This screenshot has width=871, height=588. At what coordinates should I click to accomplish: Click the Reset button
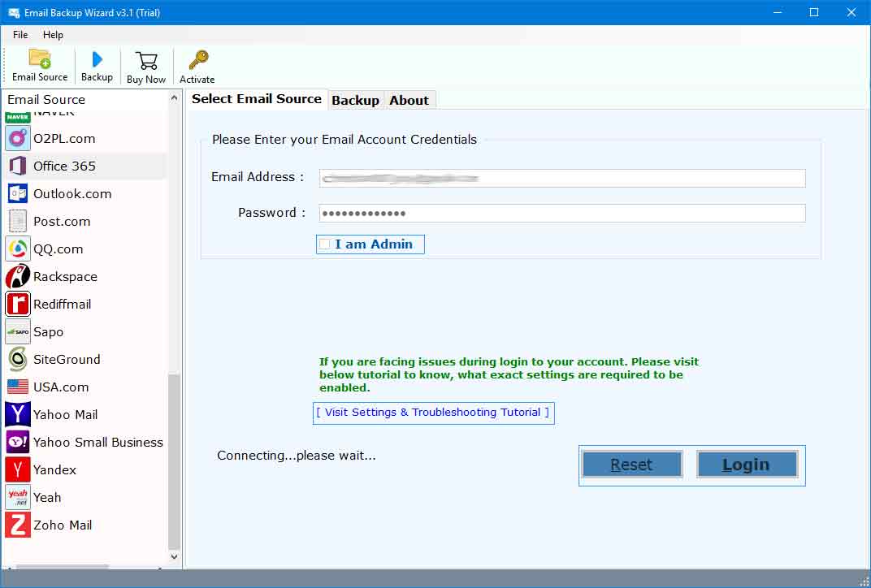pyautogui.click(x=631, y=465)
